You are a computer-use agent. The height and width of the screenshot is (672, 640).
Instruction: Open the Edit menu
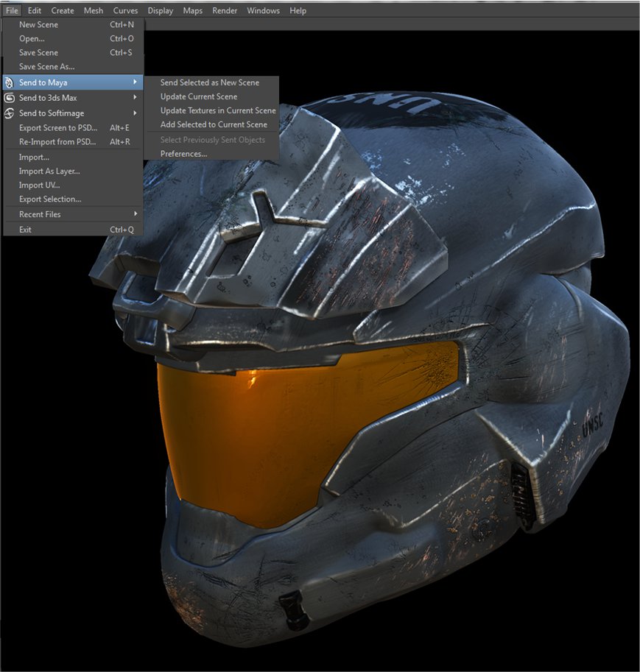35,11
